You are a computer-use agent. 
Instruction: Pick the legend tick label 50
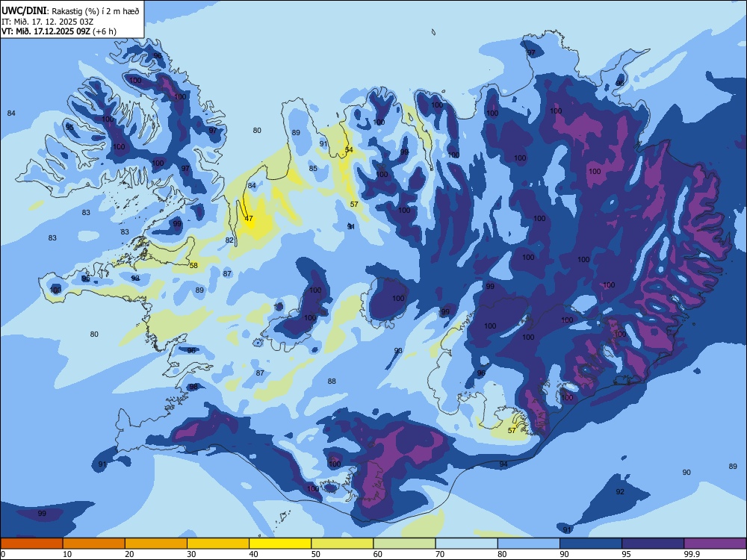[316, 554]
